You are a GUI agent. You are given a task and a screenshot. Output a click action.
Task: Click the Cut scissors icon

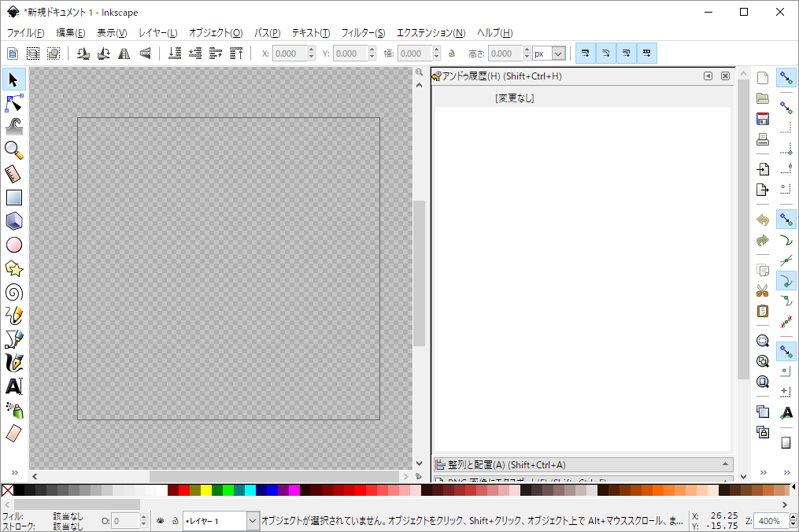click(762, 290)
